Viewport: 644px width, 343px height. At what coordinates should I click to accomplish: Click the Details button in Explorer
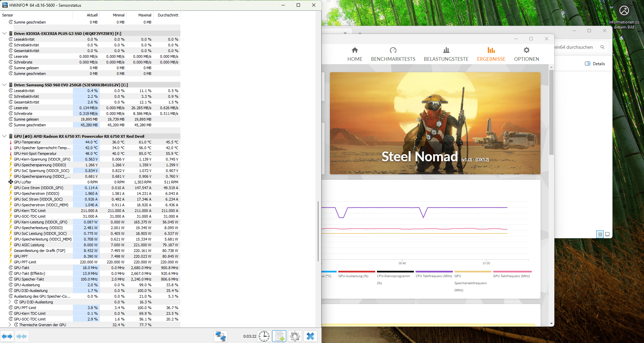[595, 64]
